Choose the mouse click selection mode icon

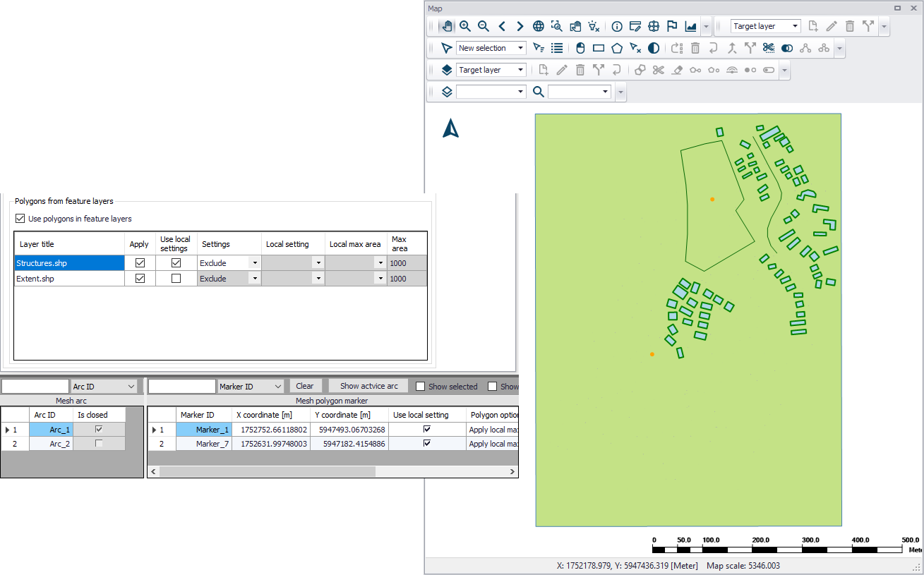580,48
